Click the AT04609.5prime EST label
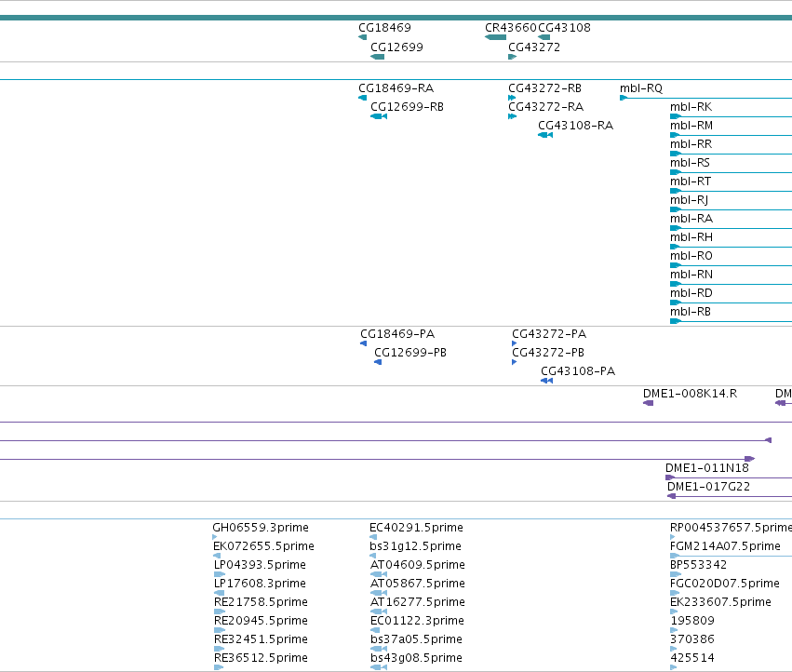The image size is (792, 672). tap(418, 565)
